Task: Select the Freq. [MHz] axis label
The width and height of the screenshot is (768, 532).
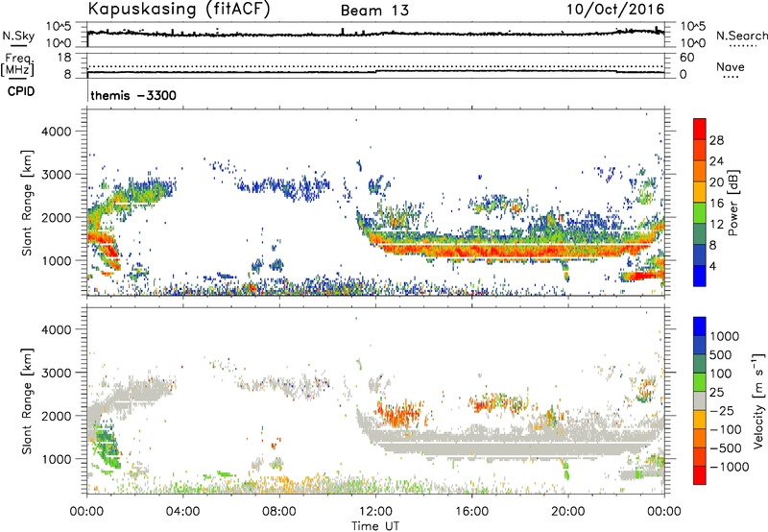Action: coord(17,65)
